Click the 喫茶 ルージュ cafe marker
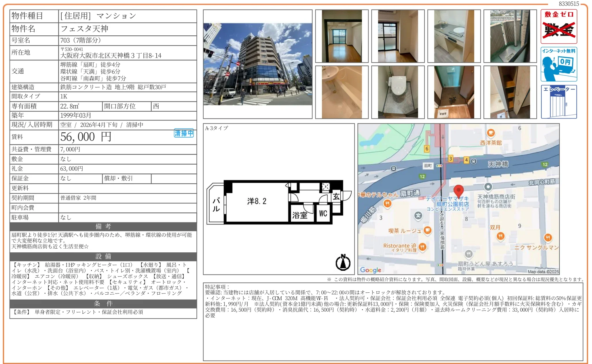This screenshot has height=364, width=592. coord(428,230)
